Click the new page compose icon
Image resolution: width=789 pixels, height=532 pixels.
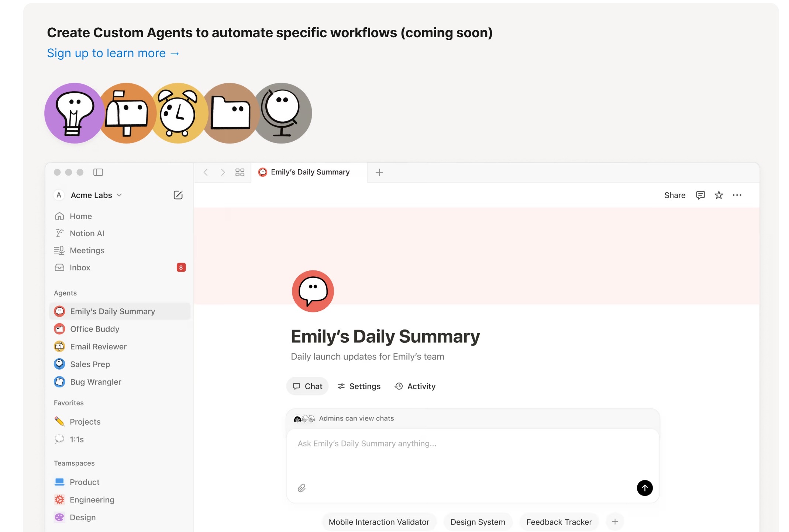(x=178, y=195)
